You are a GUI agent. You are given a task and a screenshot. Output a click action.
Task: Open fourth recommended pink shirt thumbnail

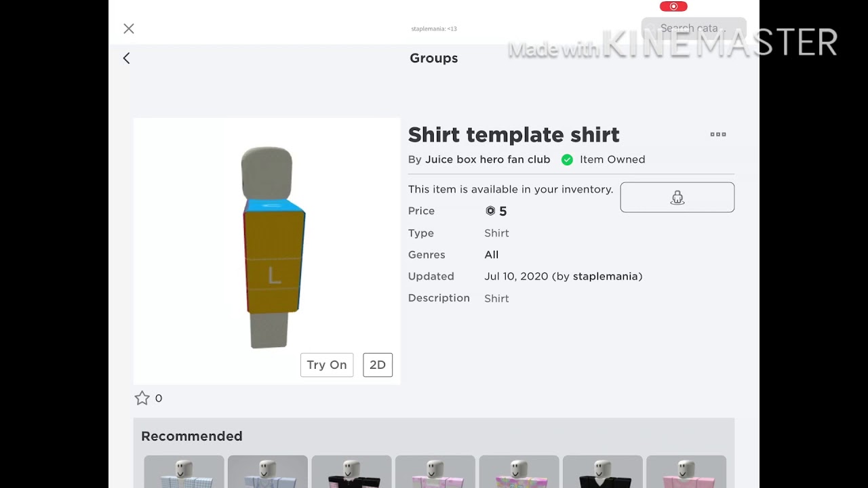435,472
